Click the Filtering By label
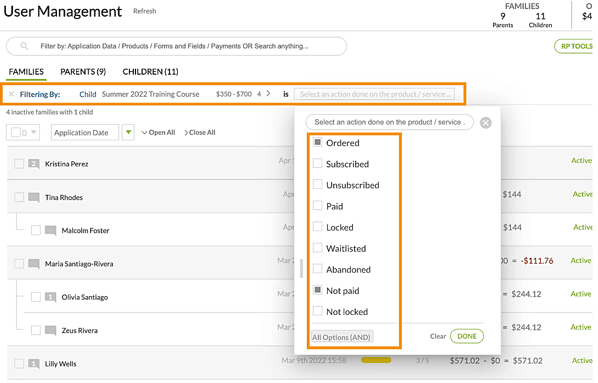598x383 pixels. click(x=40, y=94)
